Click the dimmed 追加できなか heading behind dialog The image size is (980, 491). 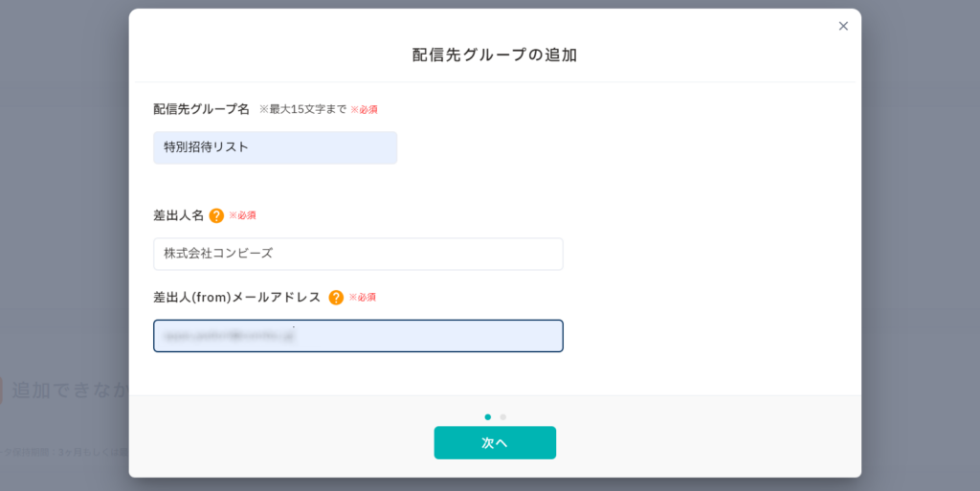pyautogui.click(x=67, y=390)
